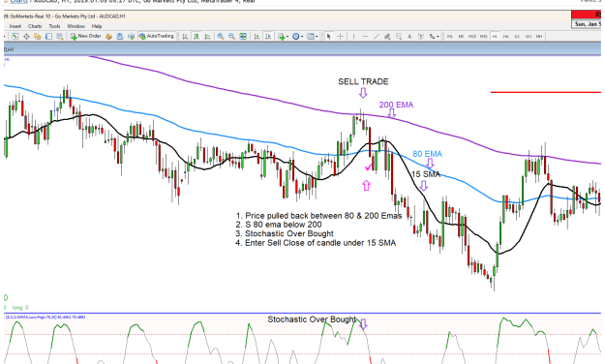
Task: Show the Terminal panel icon
Action: 48,36
